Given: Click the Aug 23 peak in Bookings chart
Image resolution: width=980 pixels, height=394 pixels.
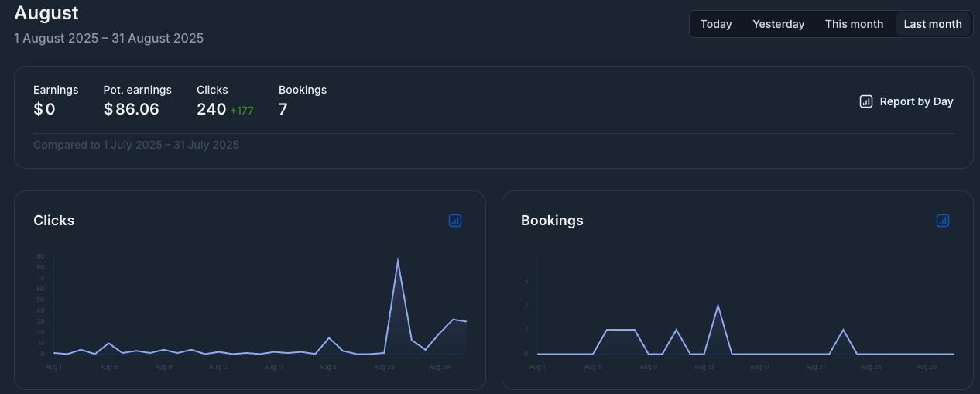Looking at the screenshot, I should [843, 330].
